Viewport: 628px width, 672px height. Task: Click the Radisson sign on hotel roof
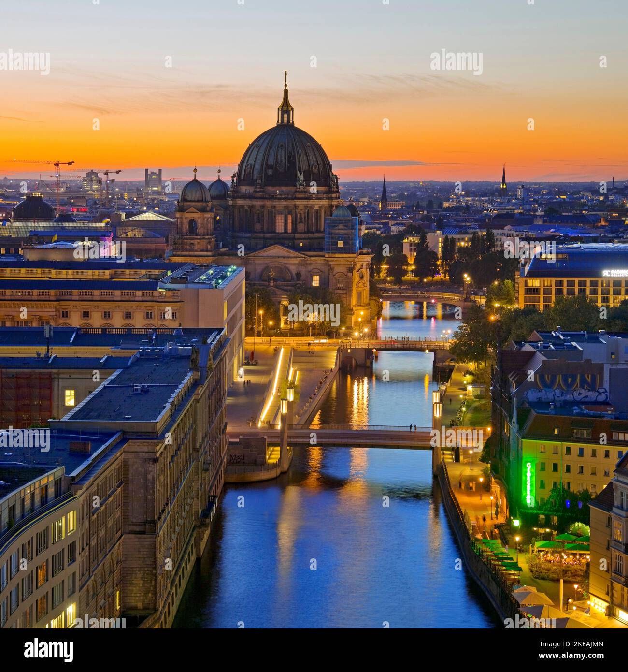[x=614, y=273]
